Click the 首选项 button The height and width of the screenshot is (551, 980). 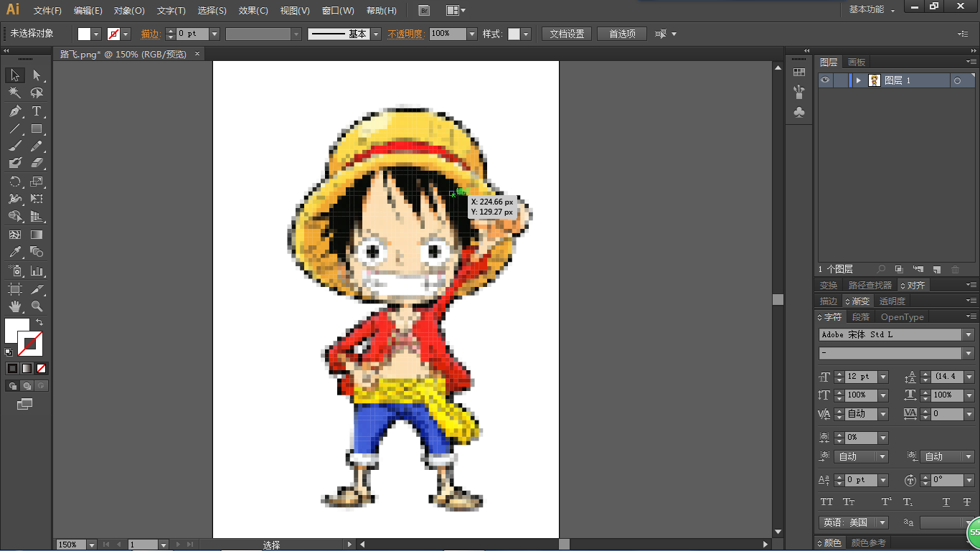[622, 34]
